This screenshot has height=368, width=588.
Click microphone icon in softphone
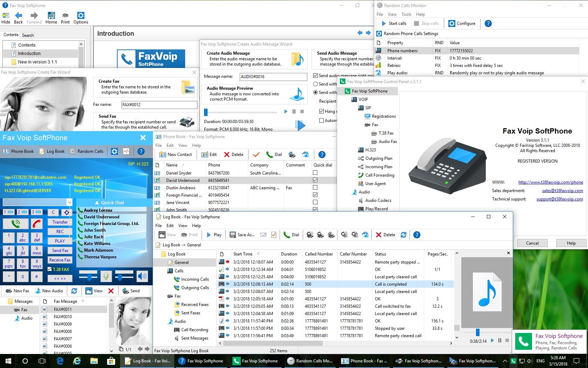click(x=106, y=276)
